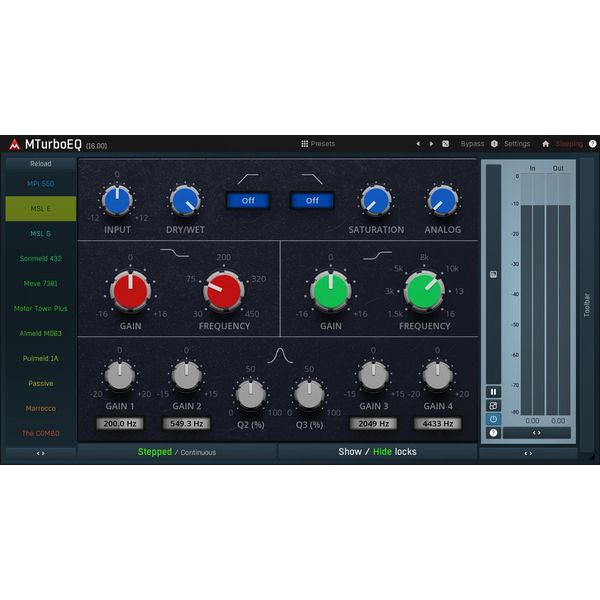The width and height of the screenshot is (600, 600).
Task: Toggle the high-pass filter Off button
Action: click(x=248, y=200)
